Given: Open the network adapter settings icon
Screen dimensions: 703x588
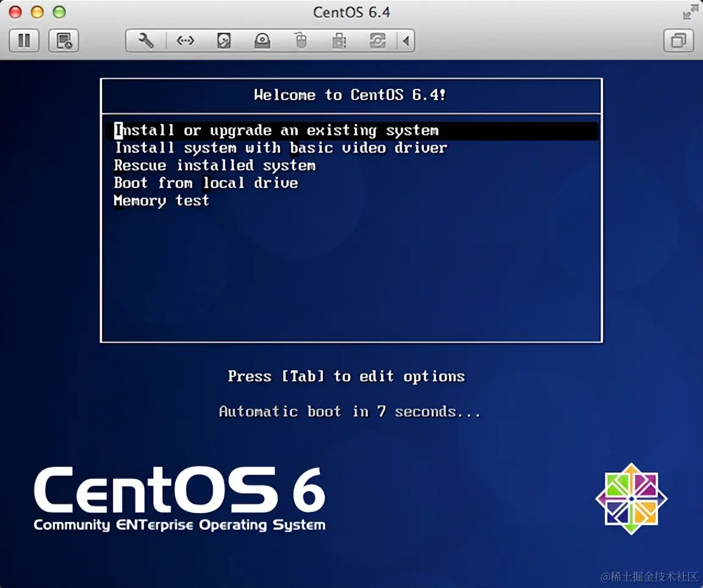Looking at the screenshot, I should click(185, 41).
